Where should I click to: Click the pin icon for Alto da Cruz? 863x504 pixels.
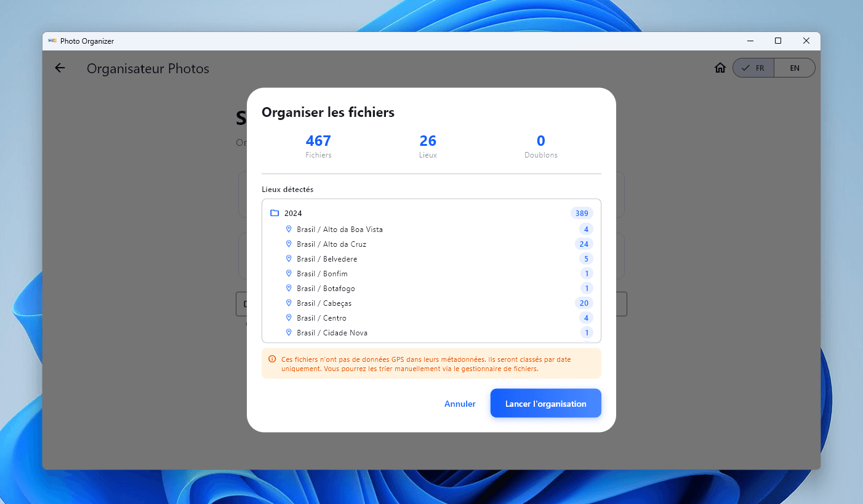(x=289, y=244)
